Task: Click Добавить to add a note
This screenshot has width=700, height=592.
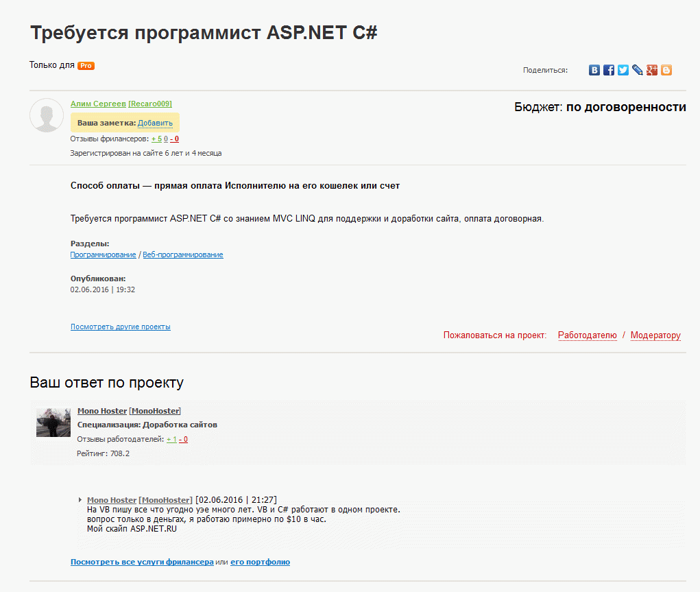Action: pyautogui.click(x=155, y=123)
